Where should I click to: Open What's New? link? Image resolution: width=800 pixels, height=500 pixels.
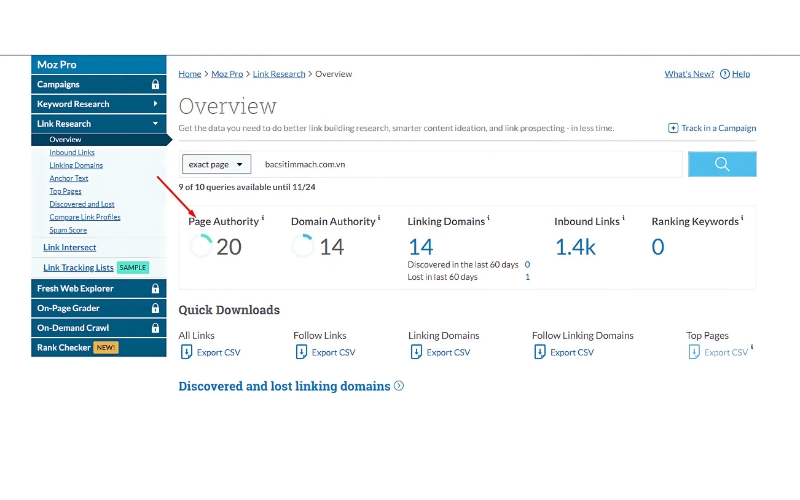(689, 74)
